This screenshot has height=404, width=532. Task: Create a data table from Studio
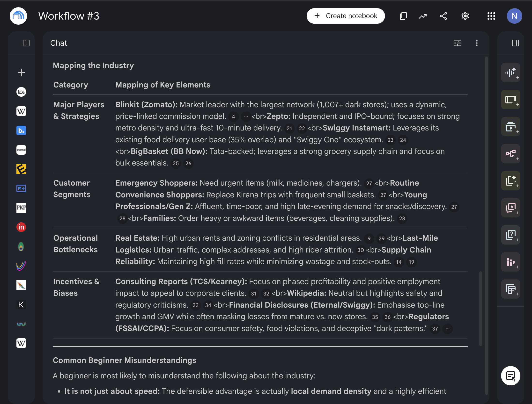tap(510, 289)
